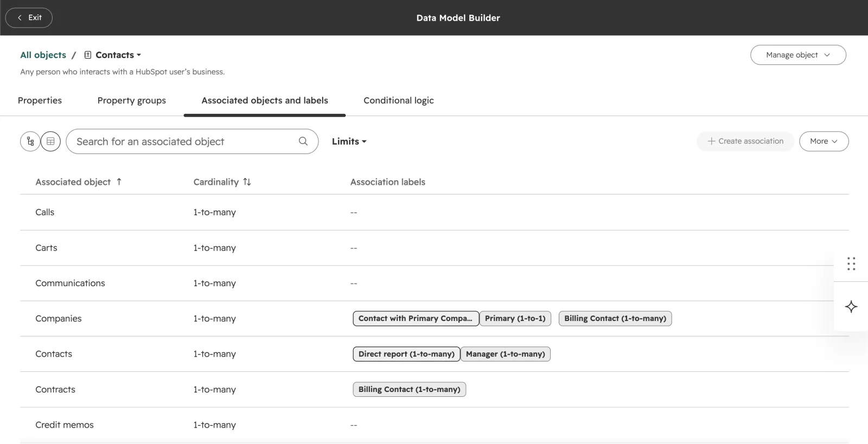The width and height of the screenshot is (868, 444).
Task: Click Billing Contact label in Companies row
Action: pos(615,319)
